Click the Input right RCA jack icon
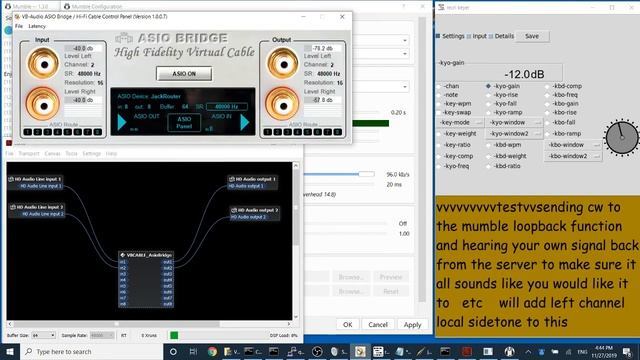The height and width of the screenshot is (360, 640). tap(43, 104)
